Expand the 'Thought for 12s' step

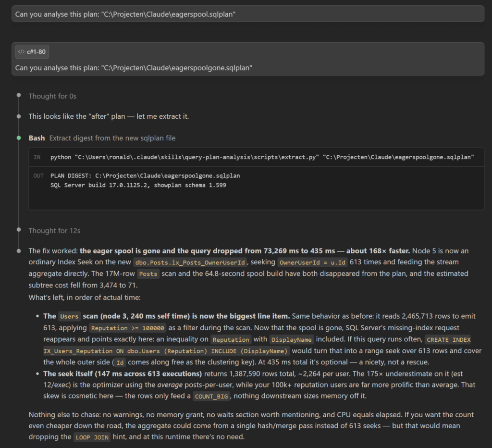[x=54, y=231]
